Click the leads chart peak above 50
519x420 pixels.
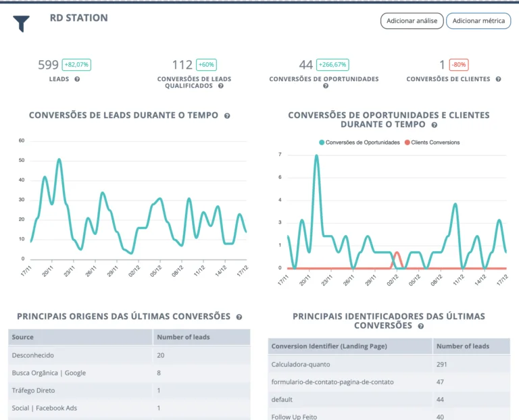pos(59,161)
